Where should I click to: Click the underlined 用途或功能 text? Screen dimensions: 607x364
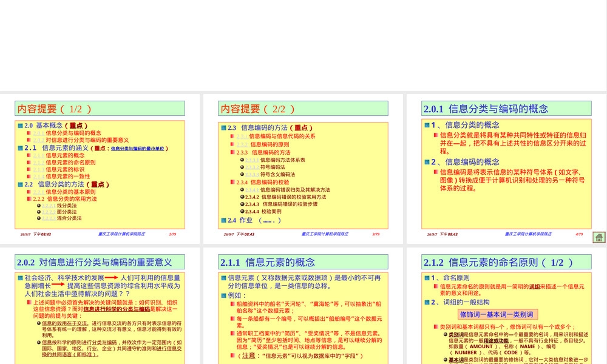[496, 341]
